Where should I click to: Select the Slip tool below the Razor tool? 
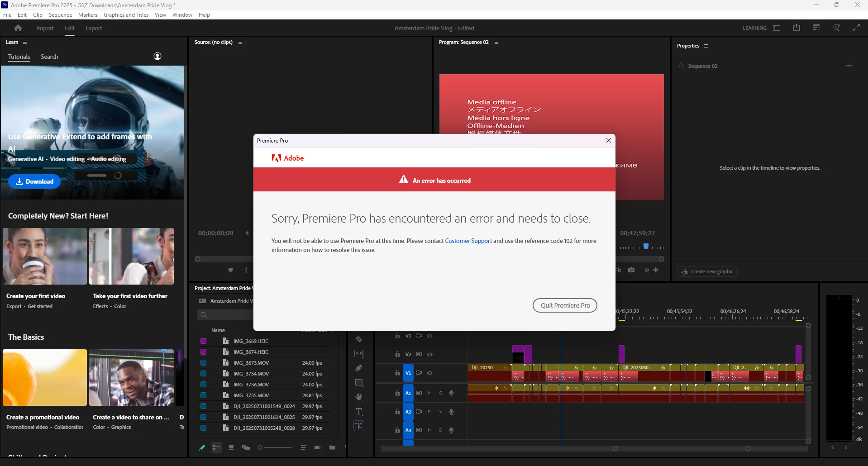(359, 354)
